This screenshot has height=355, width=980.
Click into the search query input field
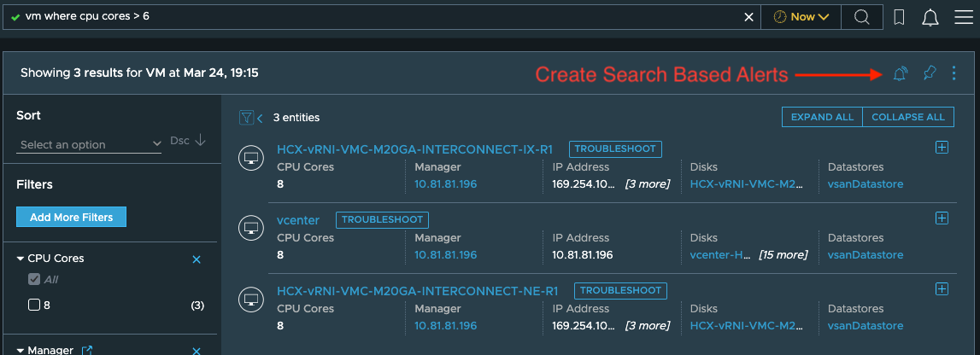(381, 17)
